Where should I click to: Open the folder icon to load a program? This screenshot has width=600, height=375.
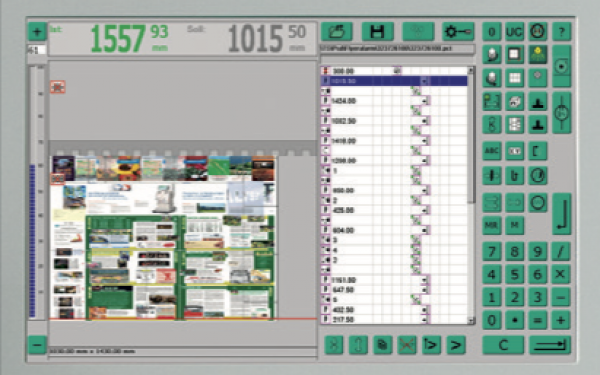point(336,32)
